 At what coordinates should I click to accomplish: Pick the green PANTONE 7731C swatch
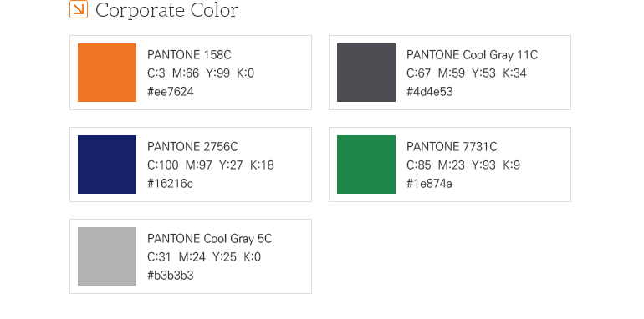pyautogui.click(x=366, y=165)
